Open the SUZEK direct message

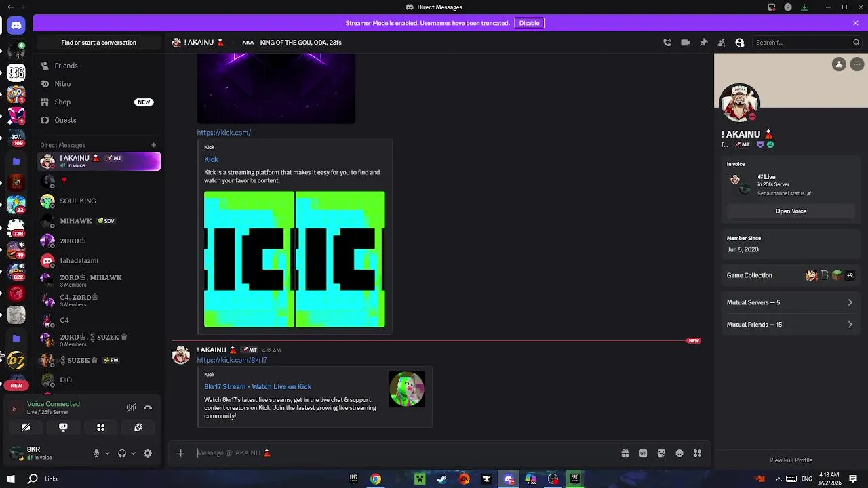point(99,360)
